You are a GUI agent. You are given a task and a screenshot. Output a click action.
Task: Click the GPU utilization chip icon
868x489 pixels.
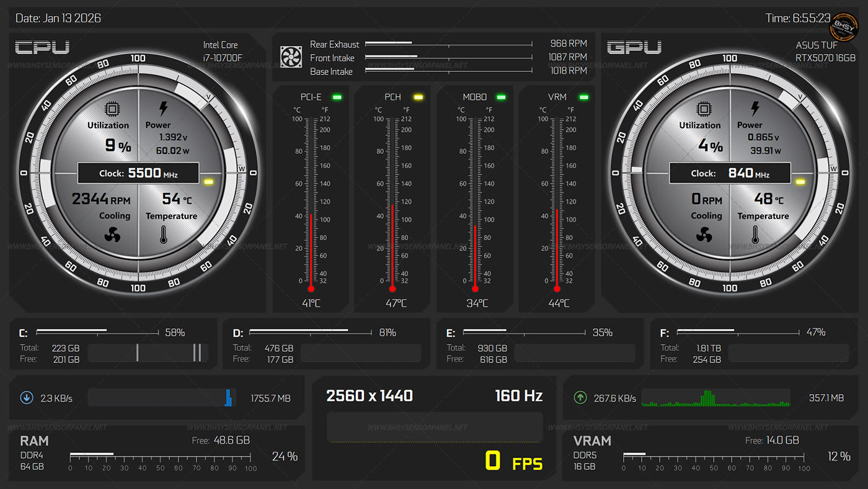(704, 110)
